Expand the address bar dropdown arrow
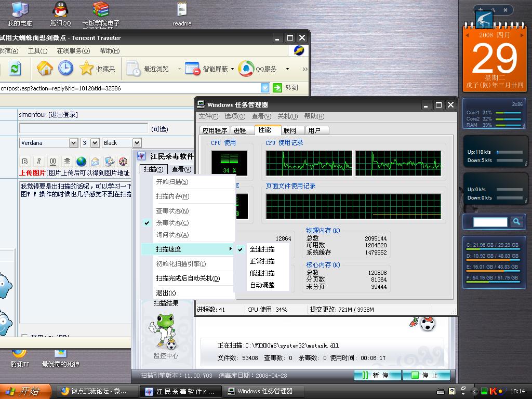Image resolution: width=532 pixels, height=399 pixels. [x=265, y=88]
